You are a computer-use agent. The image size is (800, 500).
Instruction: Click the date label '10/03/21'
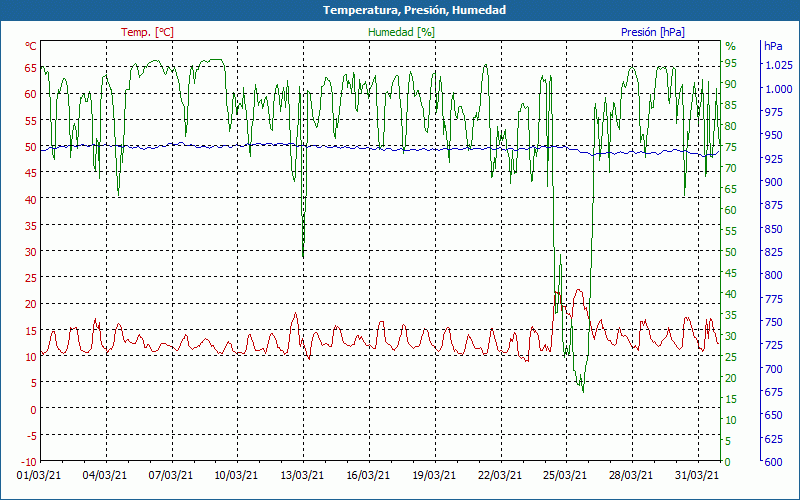tap(236, 475)
